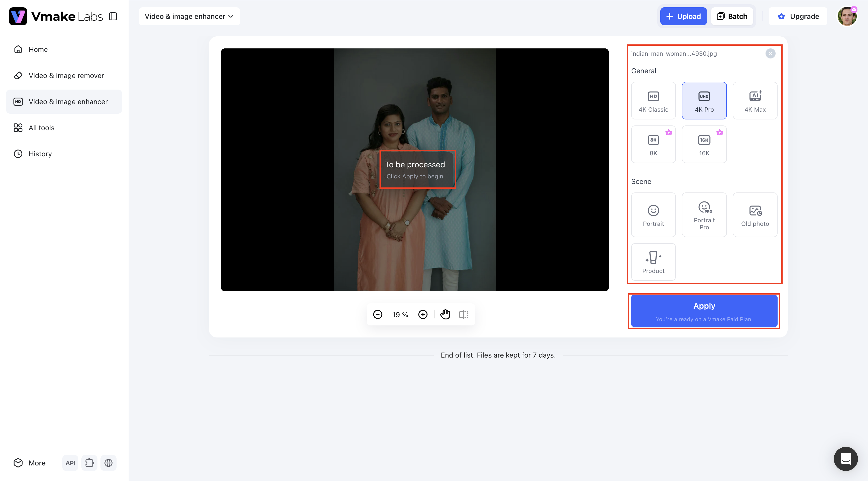
Task: Click the Upgrade button
Action: pos(798,16)
